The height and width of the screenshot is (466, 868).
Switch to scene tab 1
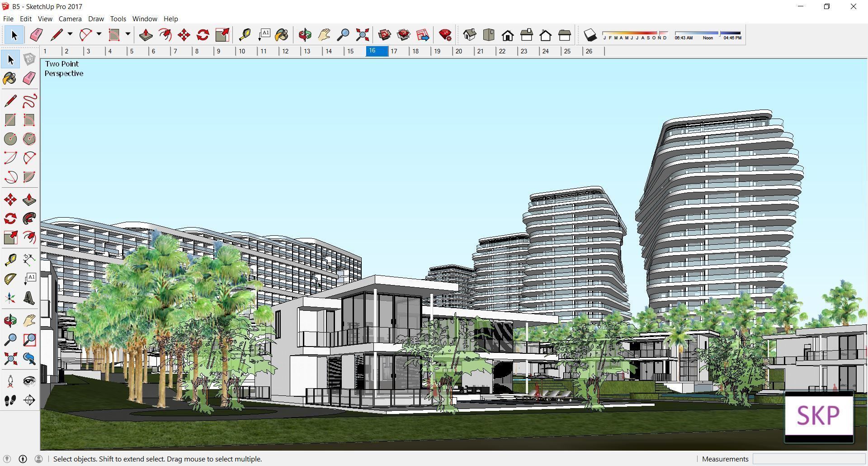coord(51,51)
